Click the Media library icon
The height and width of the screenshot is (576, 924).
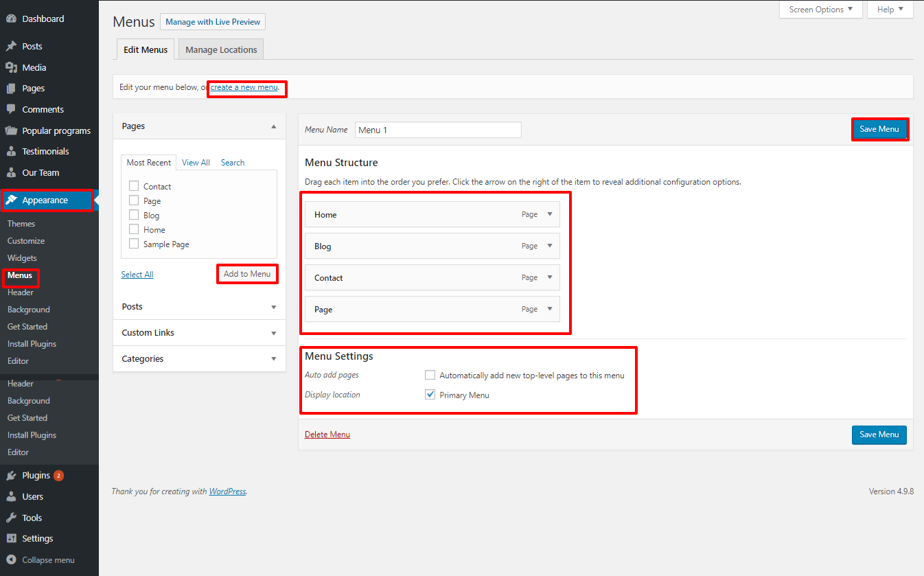tap(11, 67)
